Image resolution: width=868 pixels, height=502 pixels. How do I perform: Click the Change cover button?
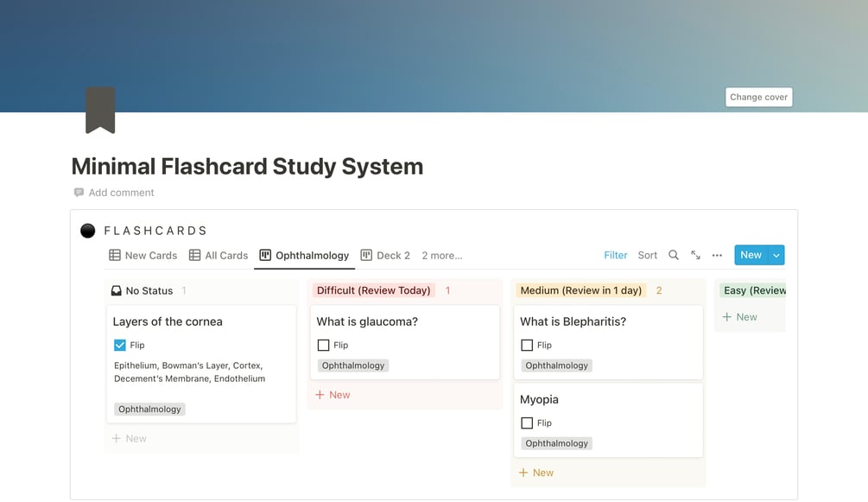tap(757, 97)
